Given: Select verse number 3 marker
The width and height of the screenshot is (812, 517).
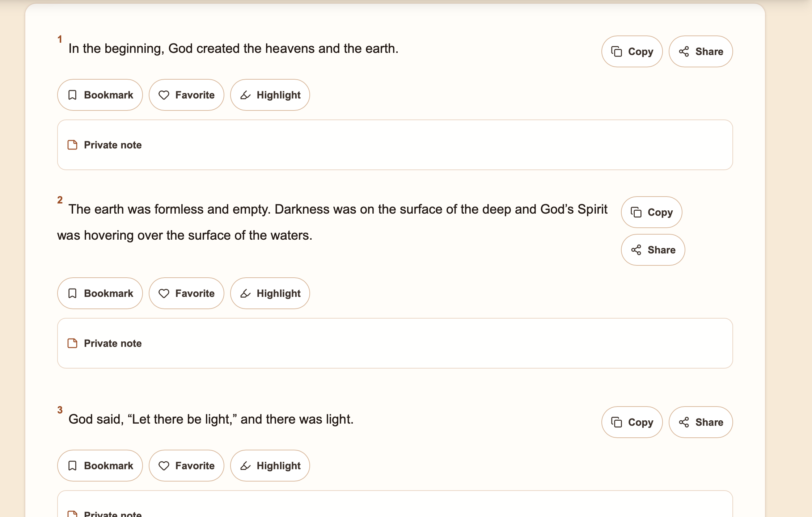Looking at the screenshot, I should pos(60,410).
